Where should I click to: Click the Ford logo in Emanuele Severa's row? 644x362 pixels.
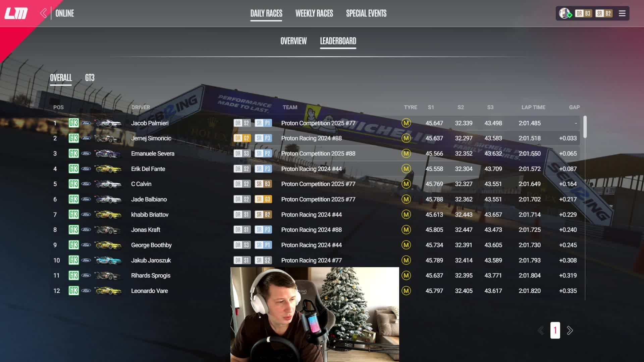point(86,154)
